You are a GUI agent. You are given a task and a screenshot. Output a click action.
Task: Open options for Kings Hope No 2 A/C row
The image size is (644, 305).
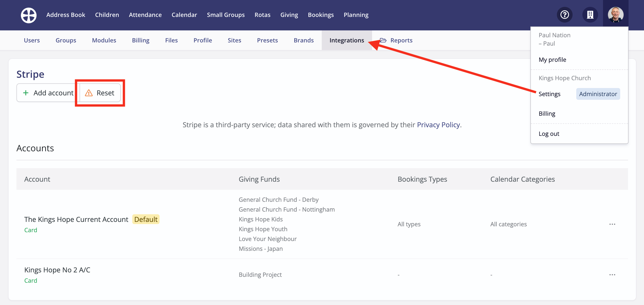point(612,275)
